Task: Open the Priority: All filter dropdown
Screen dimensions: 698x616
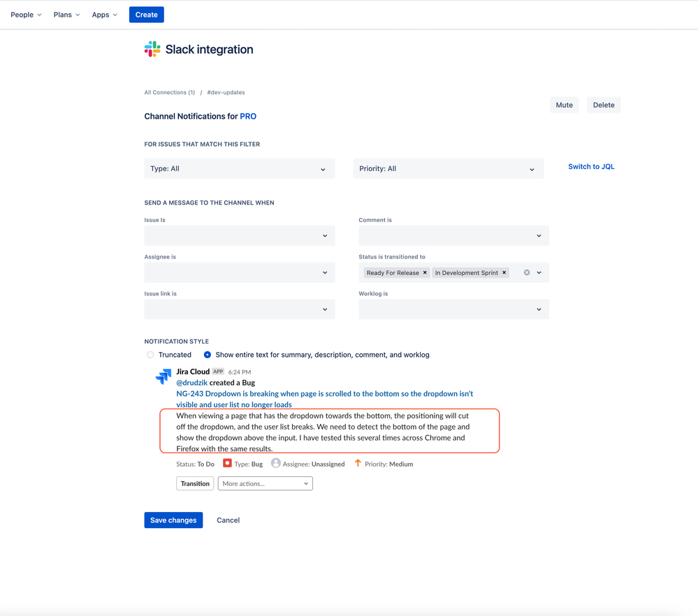Action: (449, 169)
